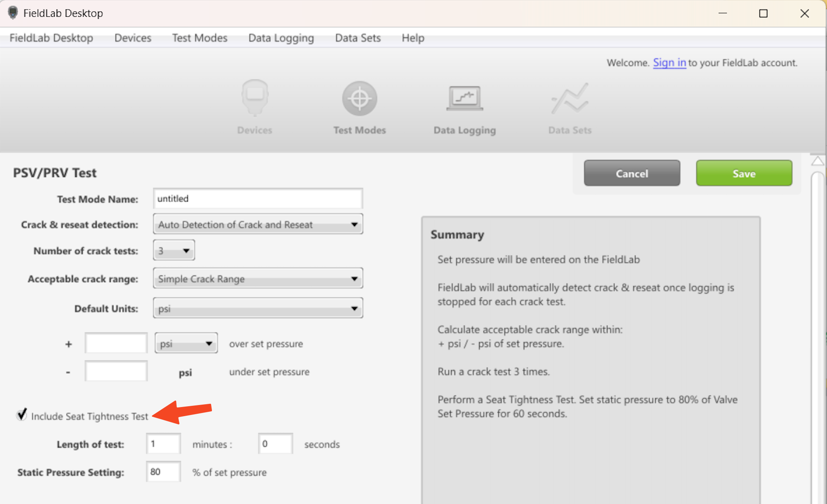The height and width of the screenshot is (504, 827).
Task: Open Acceptable crack range dropdown
Action: coord(258,278)
